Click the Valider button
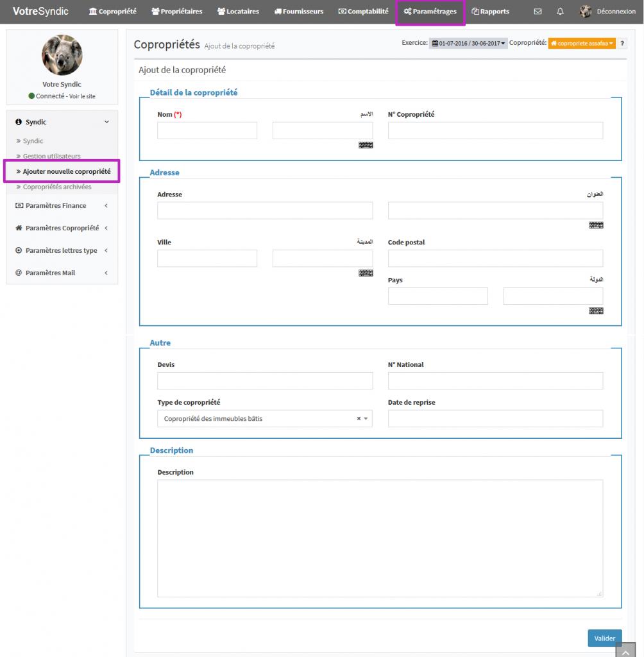 tap(605, 638)
